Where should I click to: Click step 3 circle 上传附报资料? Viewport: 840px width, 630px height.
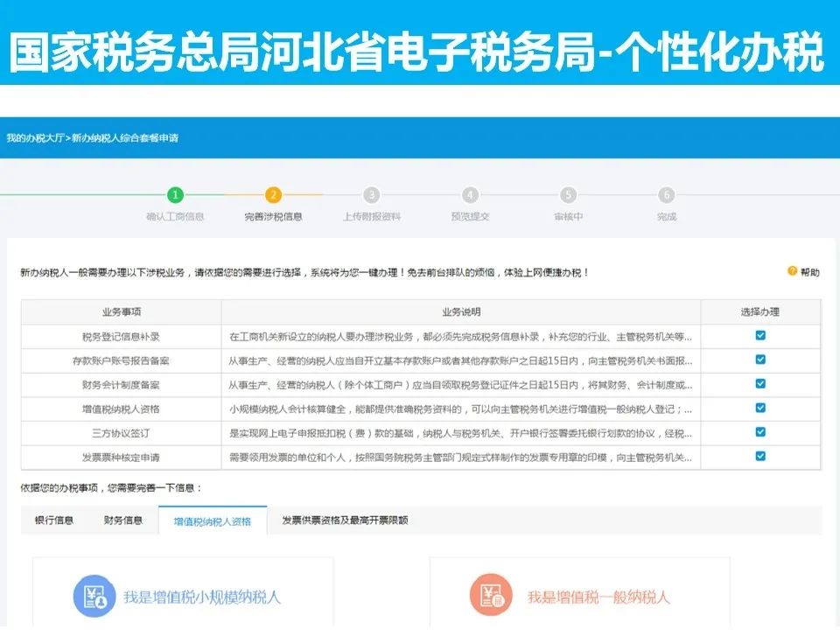[x=372, y=194]
